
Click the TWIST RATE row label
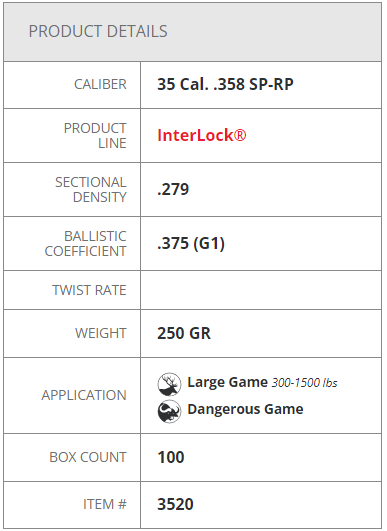(x=89, y=290)
